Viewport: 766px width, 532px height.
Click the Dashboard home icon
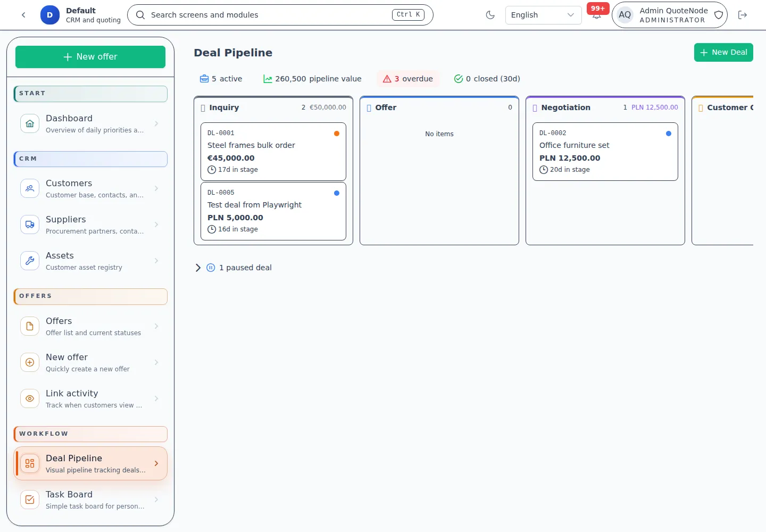pyautogui.click(x=30, y=123)
